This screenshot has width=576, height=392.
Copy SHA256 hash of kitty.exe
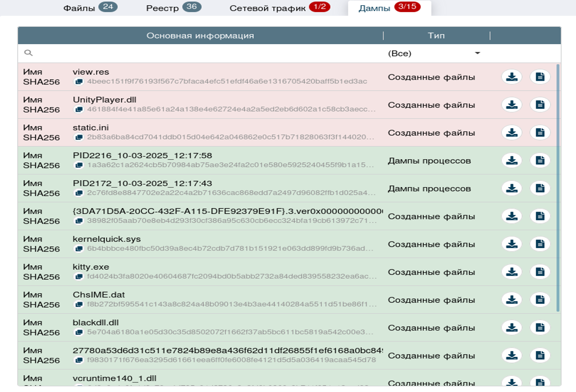point(78,277)
